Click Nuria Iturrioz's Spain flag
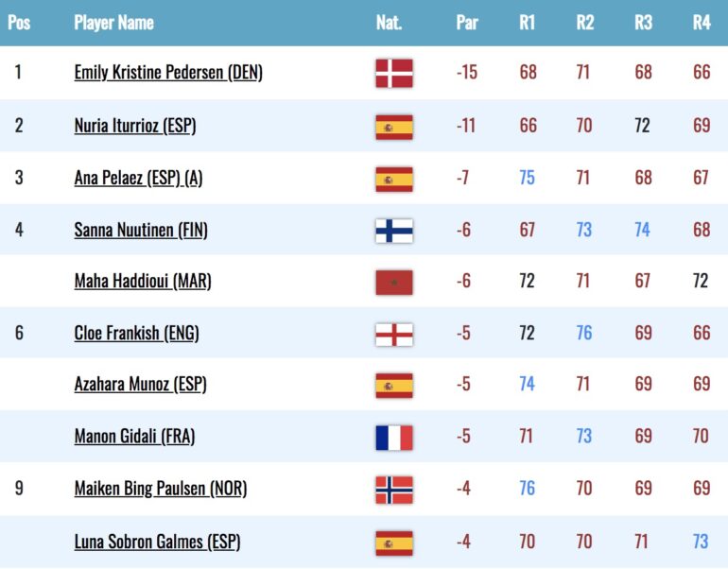The image size is (728, 569). (393, 128)
